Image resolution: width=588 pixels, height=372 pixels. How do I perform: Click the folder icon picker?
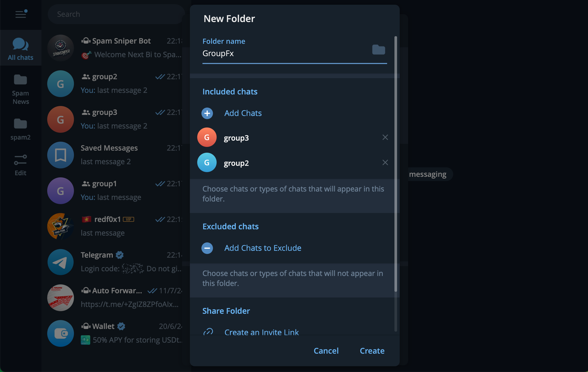pos(378,50)
